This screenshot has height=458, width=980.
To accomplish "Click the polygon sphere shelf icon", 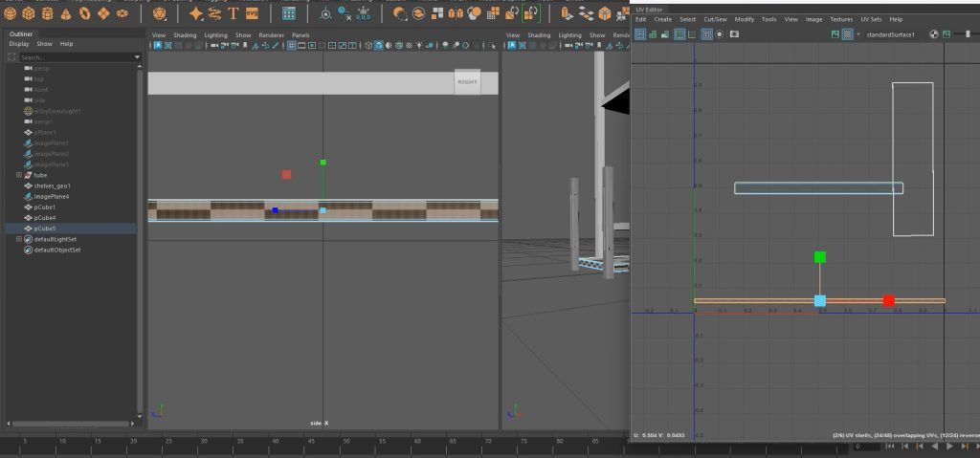I will (x=9, y=13).
